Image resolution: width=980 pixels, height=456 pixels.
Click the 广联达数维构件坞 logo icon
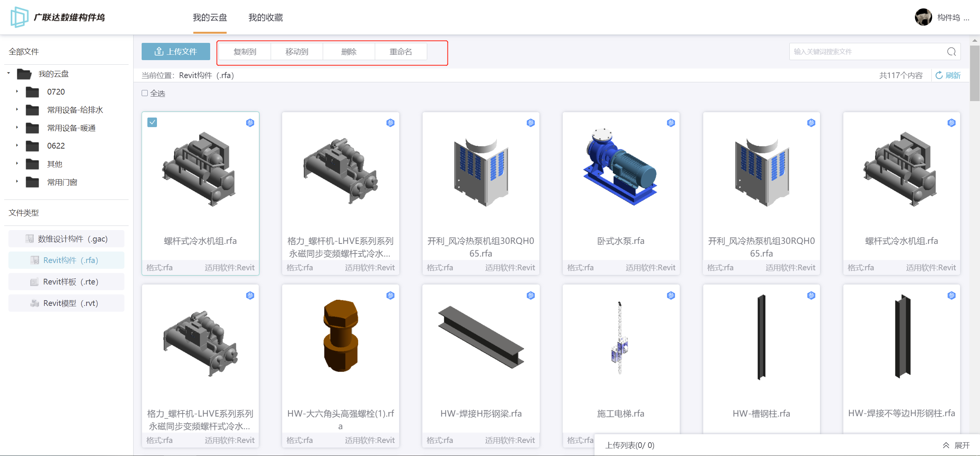[x=19, y=17]
